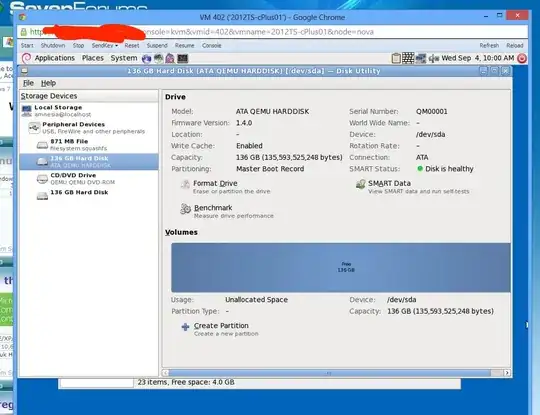540x415 pixels.
Task: Open the File menu in Disk Utility
Action: click(x=28, y=83)
